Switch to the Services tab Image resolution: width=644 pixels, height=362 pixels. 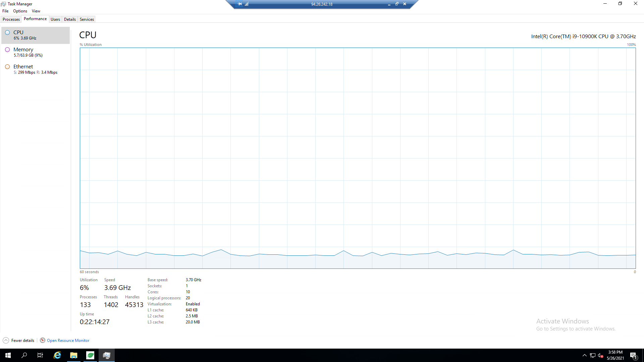click(x=87, y=19)
